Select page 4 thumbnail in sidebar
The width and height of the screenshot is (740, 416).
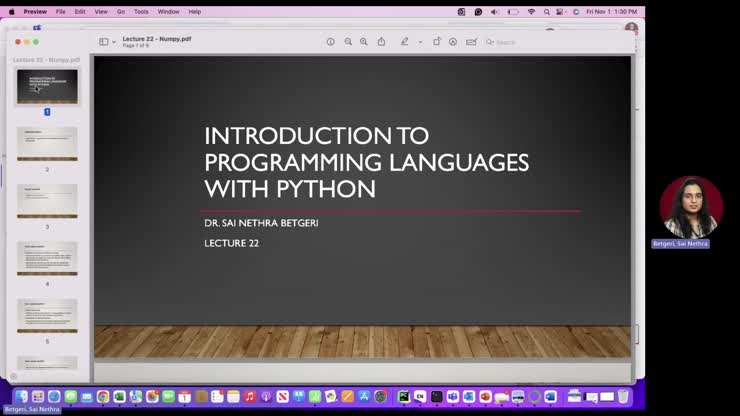[x=47, y=258]
